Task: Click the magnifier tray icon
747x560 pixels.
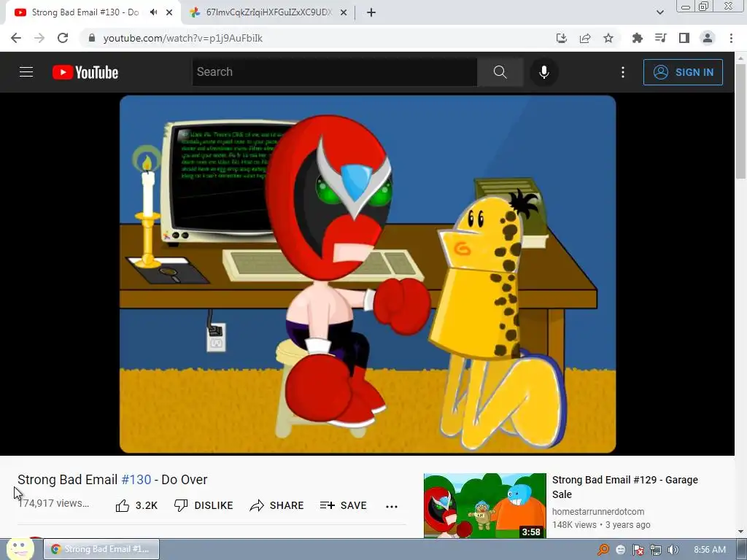Action: pyautogui.click(x=603, y=550)
